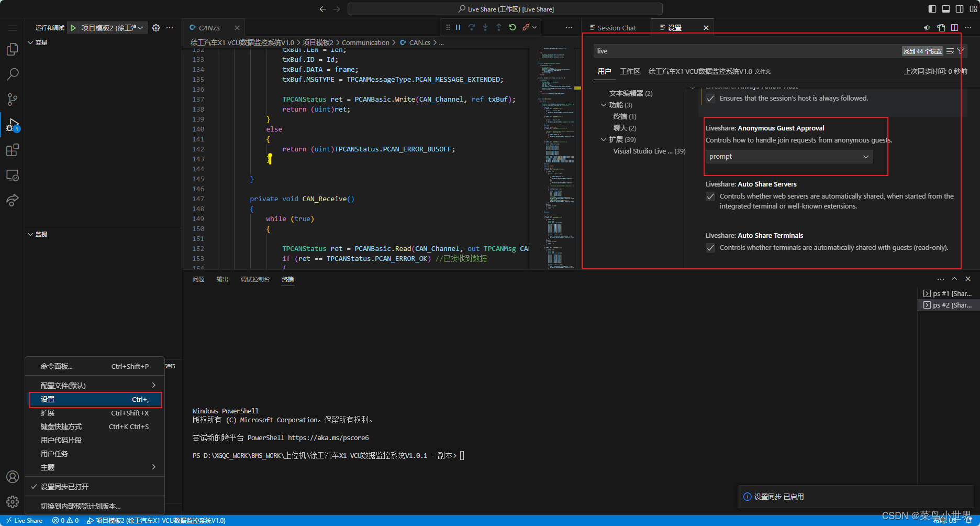Viewport: 980px width, 526px height.
Task: Open the '输出' output panel tab
Action: (x=222, y=279)
